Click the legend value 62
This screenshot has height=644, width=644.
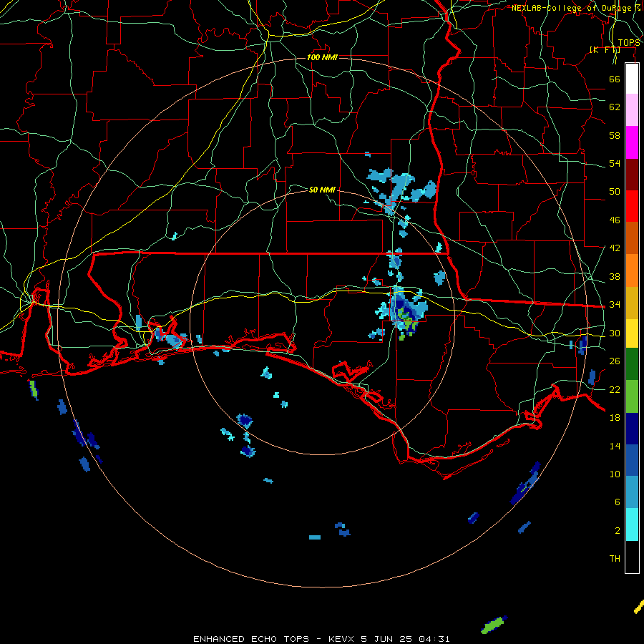click(615, 107)
